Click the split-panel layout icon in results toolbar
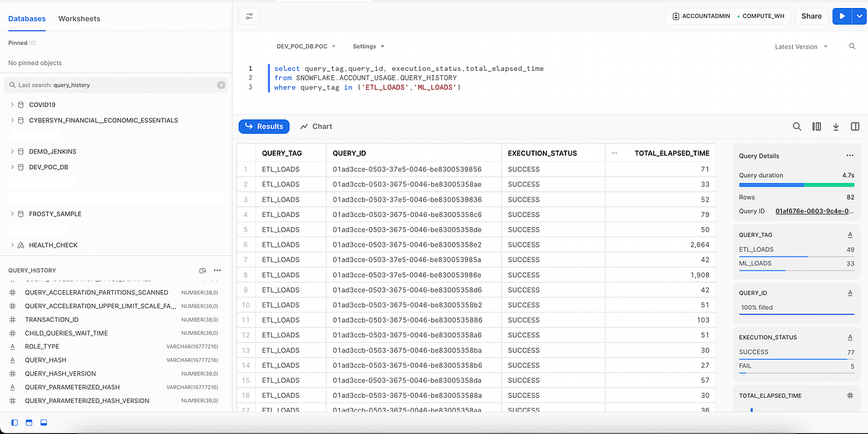The image size is (868, 434). [855, 126]
